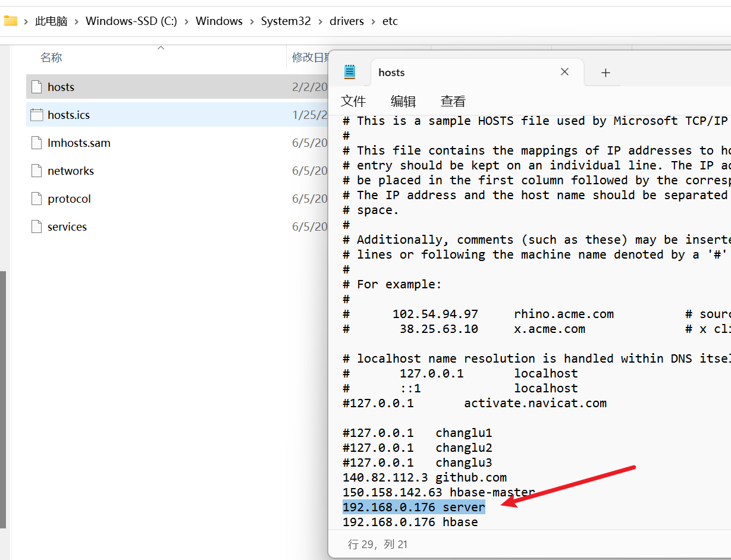The height and width of the screenshot is (560, 731).
Task: Select the services file icon
Action: point(37,226)
